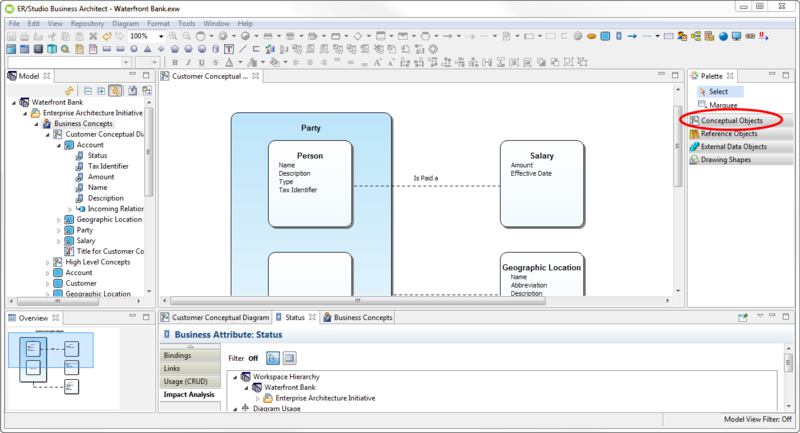Click the Zoom Out magnifier icon
This screenshot has width=800, height=433.
[187, 36]
